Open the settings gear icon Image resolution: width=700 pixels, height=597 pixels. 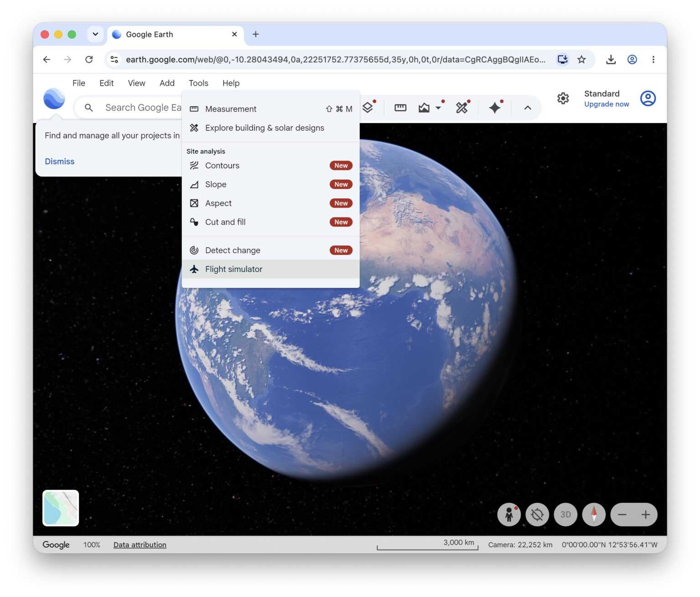pos(563,98)
